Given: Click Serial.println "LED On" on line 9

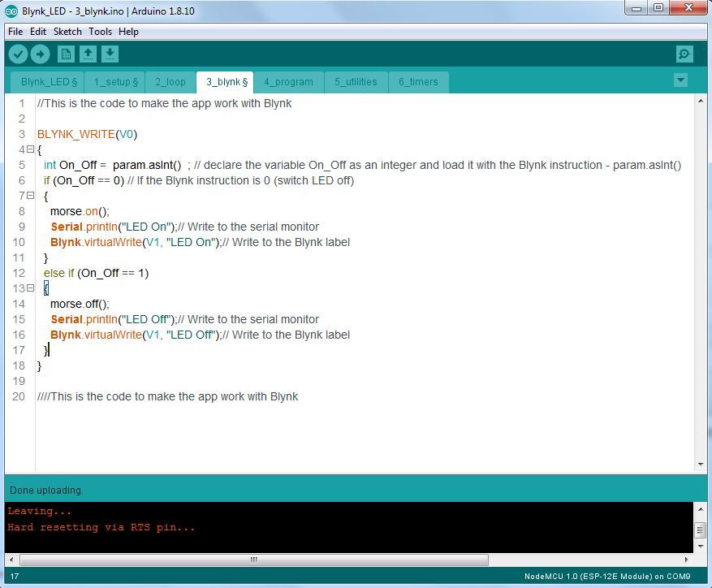Looking at the screenshot, I should [x=114, y=227].
